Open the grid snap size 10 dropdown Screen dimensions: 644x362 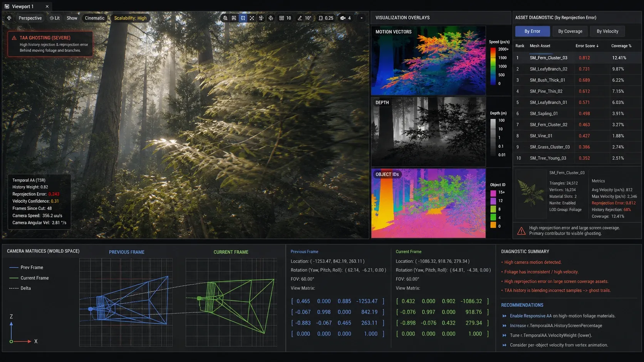coord(288,18)
